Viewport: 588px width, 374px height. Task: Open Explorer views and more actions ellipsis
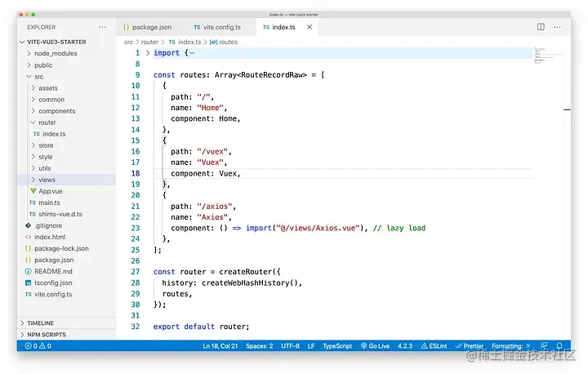point(102,27)
